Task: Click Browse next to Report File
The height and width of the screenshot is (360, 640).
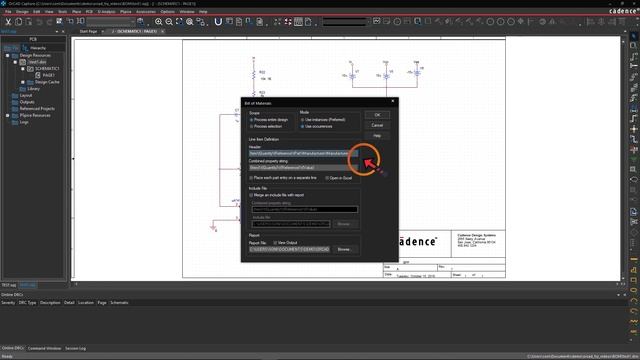Action: [x=344, y=249]
